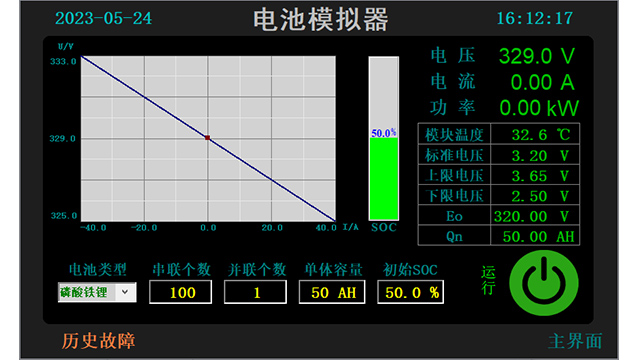Viewport: 640px width, 360px height.
Task: Click the green power run button
Action: pyautogui.click(x=544, y=283)
